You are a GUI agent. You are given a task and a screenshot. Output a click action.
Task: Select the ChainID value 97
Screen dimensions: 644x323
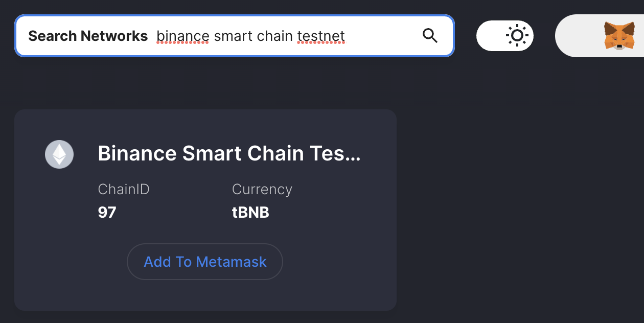[107, 213]
